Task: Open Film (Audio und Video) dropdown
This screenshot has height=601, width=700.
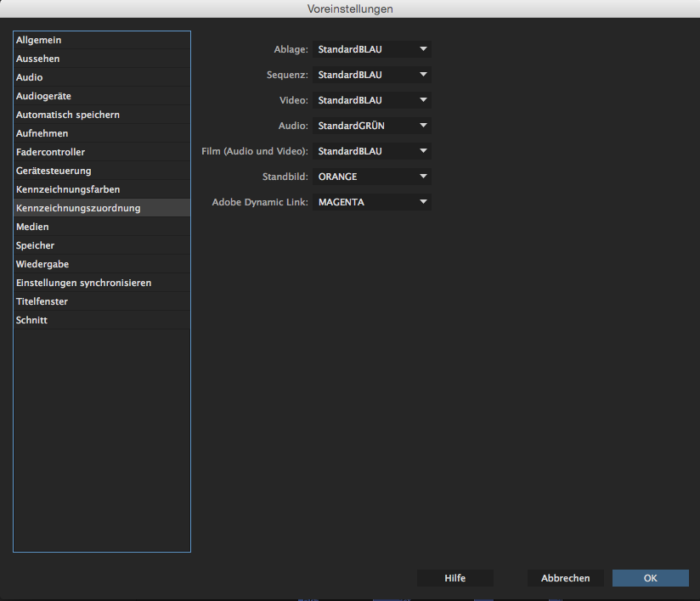Action: (x=372, y=151)
